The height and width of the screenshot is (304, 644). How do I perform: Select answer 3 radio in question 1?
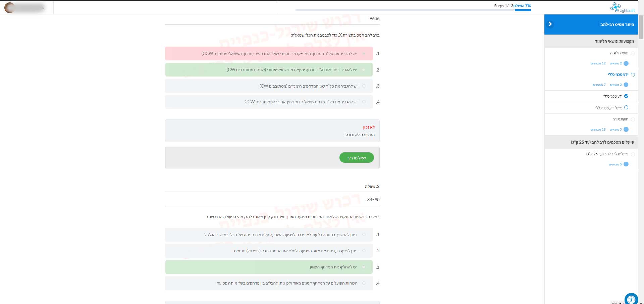pyautogui.click(x=364, y=86)
